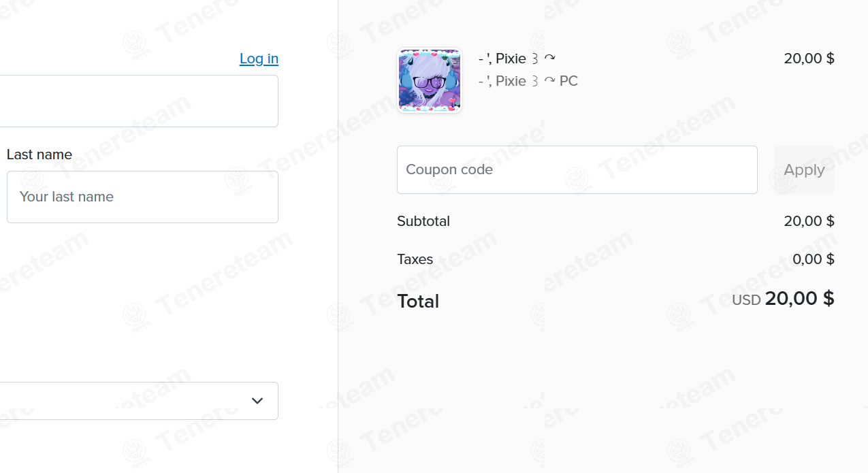Screen dimensions: 868x473
Task: Open the Pixie product thumbnail image
Action: coord(430,80)
